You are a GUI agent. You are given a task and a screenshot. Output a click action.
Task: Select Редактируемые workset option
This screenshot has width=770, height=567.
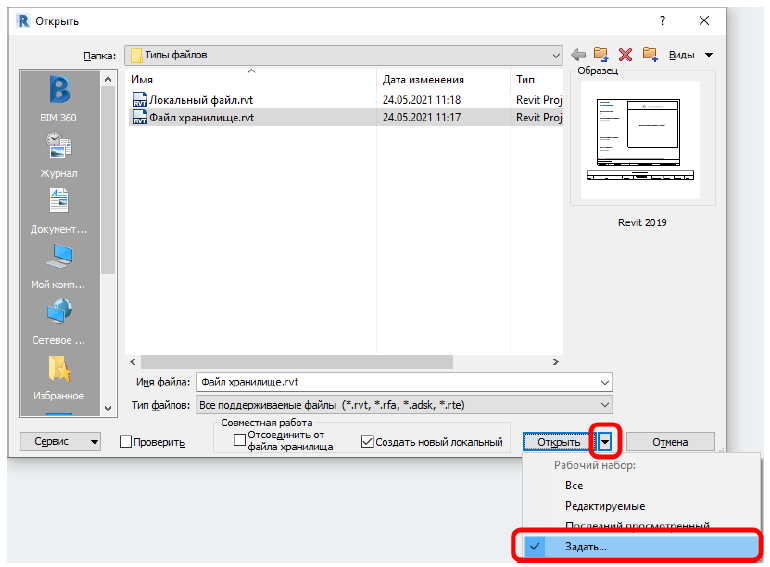[604, 506]
